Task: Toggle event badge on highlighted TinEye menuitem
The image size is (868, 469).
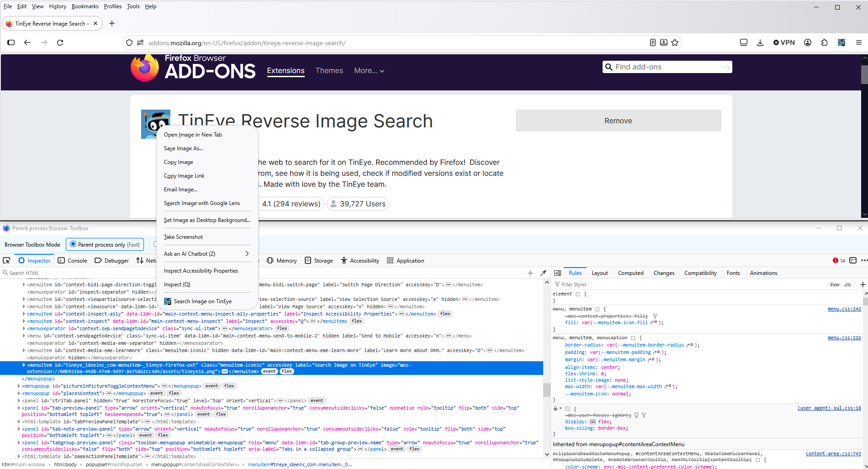Action: (270, 371)
